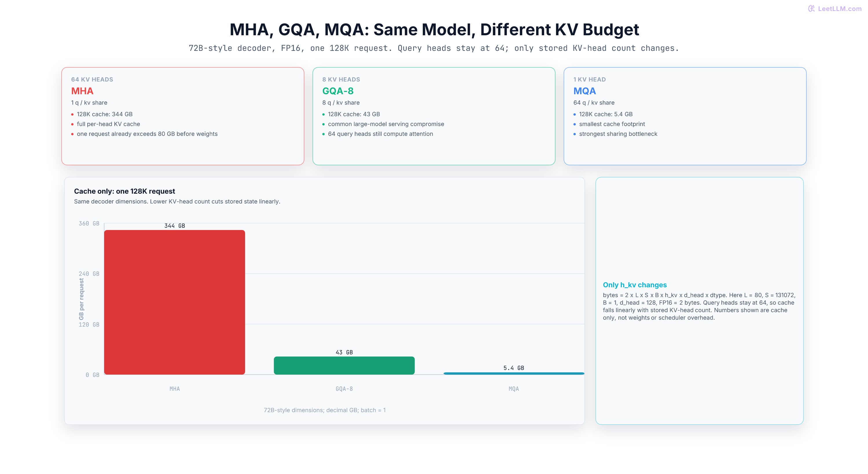
Task: Click the 'Only h_kv changes' heading
Action: [635, 285]
